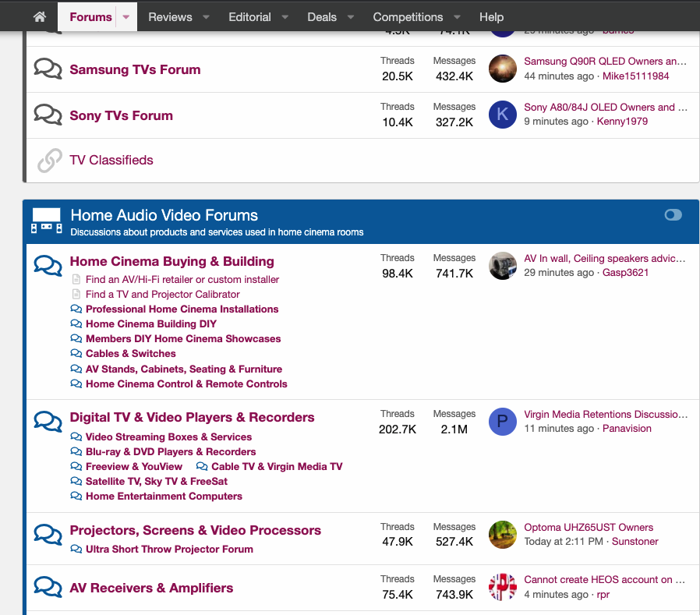This screenshot has width=700, height=615.
Task: Click the Home Cinema Buying & Building bubble icon
Action: point(48,266)
